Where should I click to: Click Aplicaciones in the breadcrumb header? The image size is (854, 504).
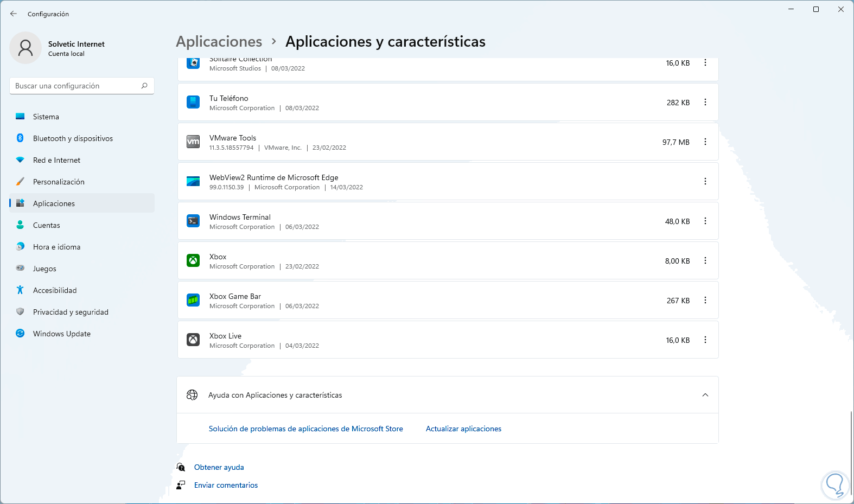point(219,42)
